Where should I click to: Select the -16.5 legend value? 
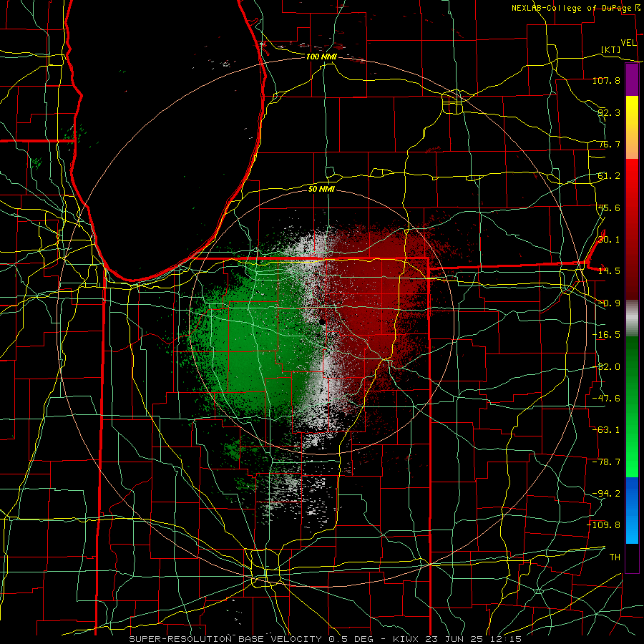click(x=606, y=335)
